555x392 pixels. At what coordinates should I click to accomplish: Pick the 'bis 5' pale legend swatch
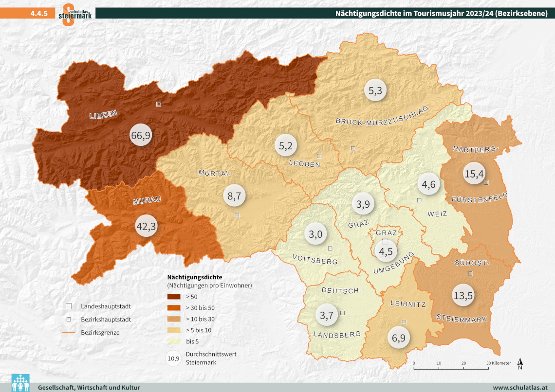point(174,341)
